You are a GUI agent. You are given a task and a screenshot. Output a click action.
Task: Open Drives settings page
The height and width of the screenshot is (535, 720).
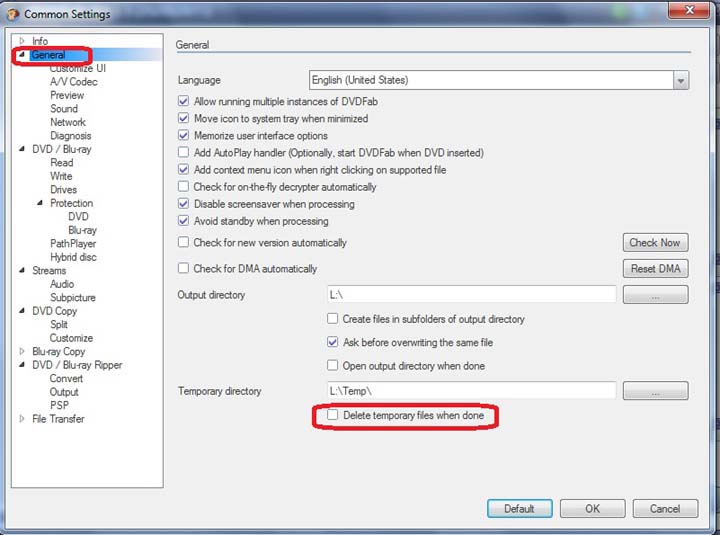63,190
